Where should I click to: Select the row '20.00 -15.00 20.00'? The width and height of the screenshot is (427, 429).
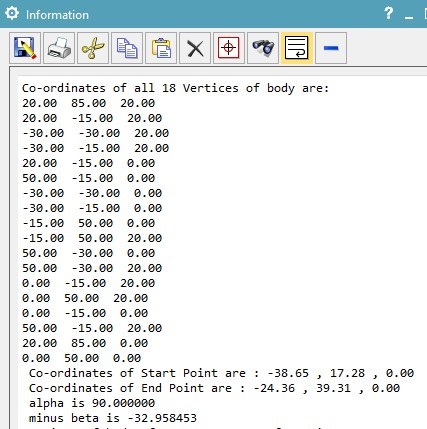[92, 118]
